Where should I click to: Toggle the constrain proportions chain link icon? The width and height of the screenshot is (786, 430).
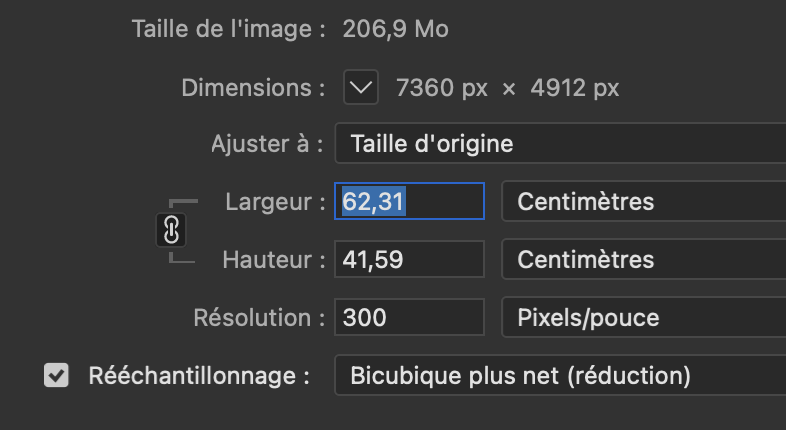[171, 230]
